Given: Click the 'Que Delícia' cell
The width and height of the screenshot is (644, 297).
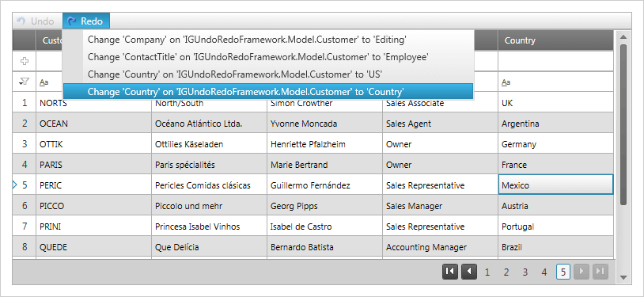Looking at the screenshot, I should pyautogui.click(x=210, y=247).
